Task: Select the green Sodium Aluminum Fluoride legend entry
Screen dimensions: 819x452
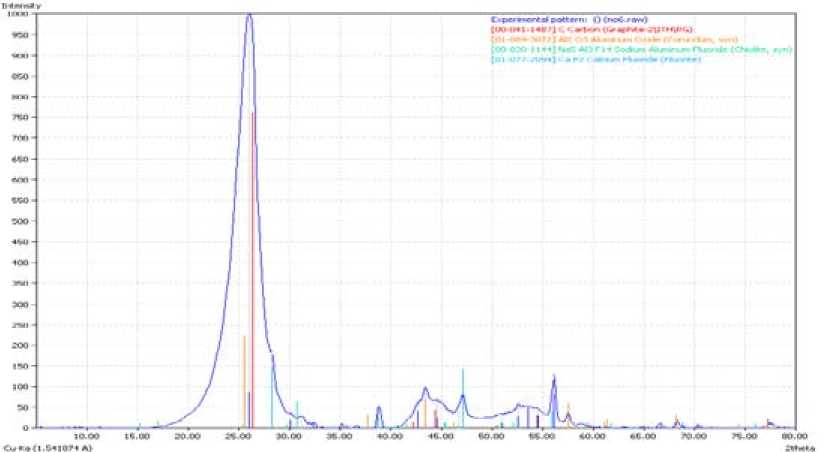Action: [641, 50]
